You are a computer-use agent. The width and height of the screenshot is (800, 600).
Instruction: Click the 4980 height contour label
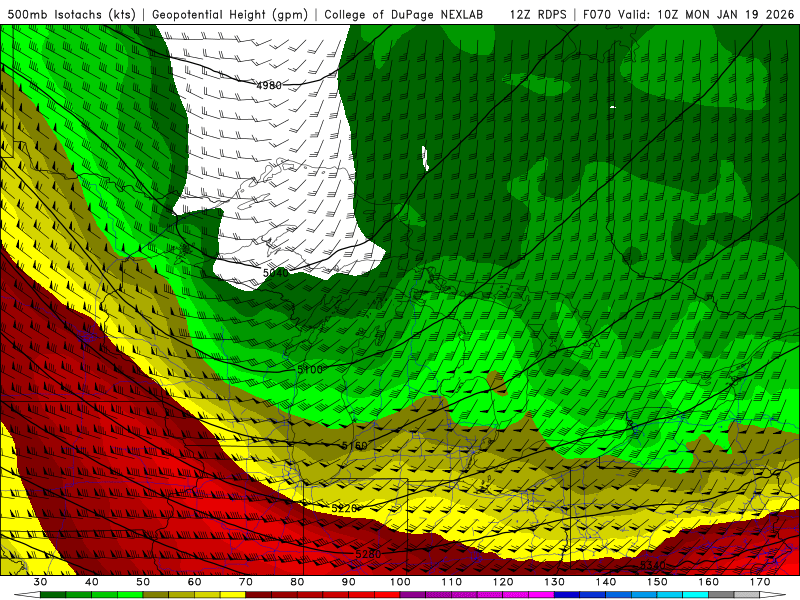click(x=269, y=85)
